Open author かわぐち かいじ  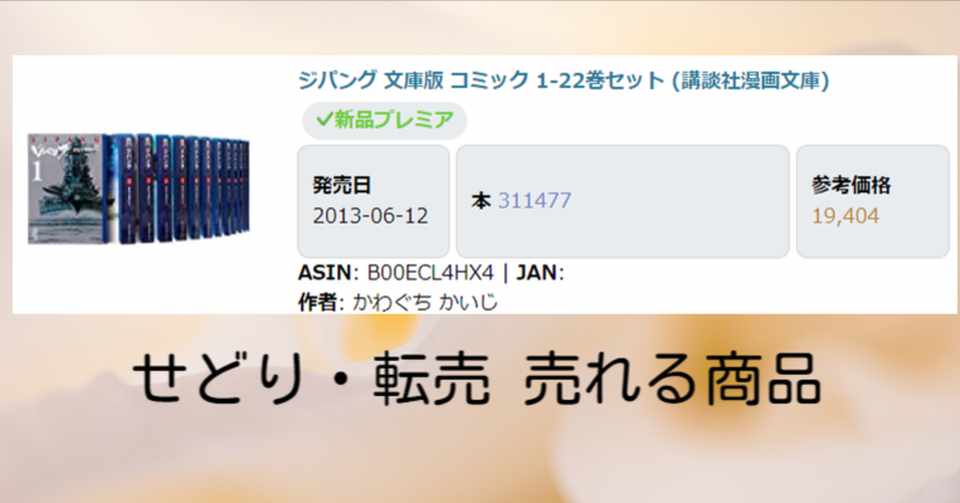426,302
